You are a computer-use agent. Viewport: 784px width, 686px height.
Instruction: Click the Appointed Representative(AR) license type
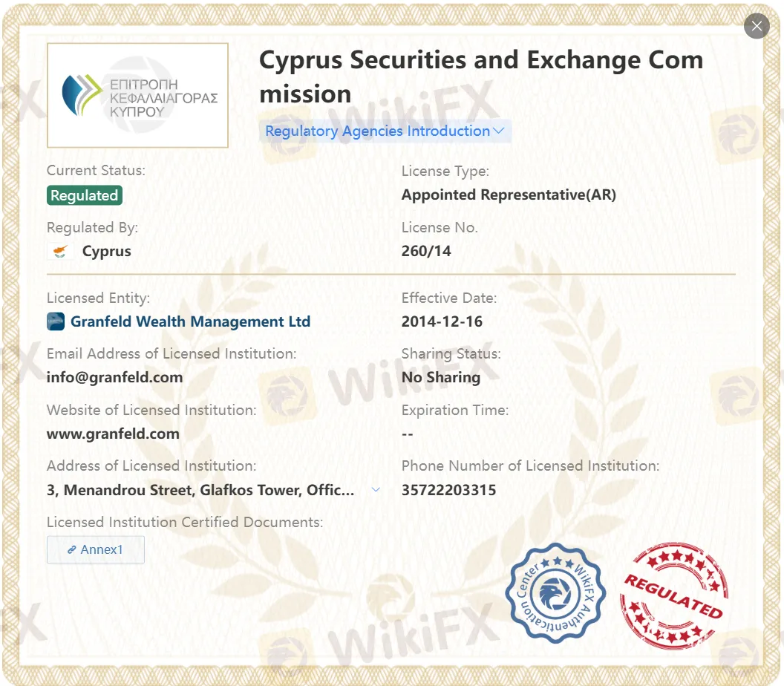(x=509, y=195)
